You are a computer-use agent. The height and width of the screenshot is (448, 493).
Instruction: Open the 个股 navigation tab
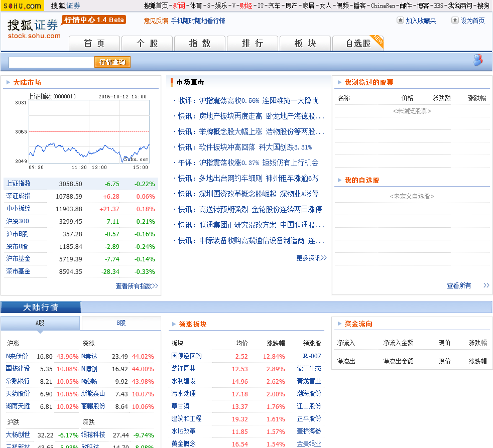(147, 43)
